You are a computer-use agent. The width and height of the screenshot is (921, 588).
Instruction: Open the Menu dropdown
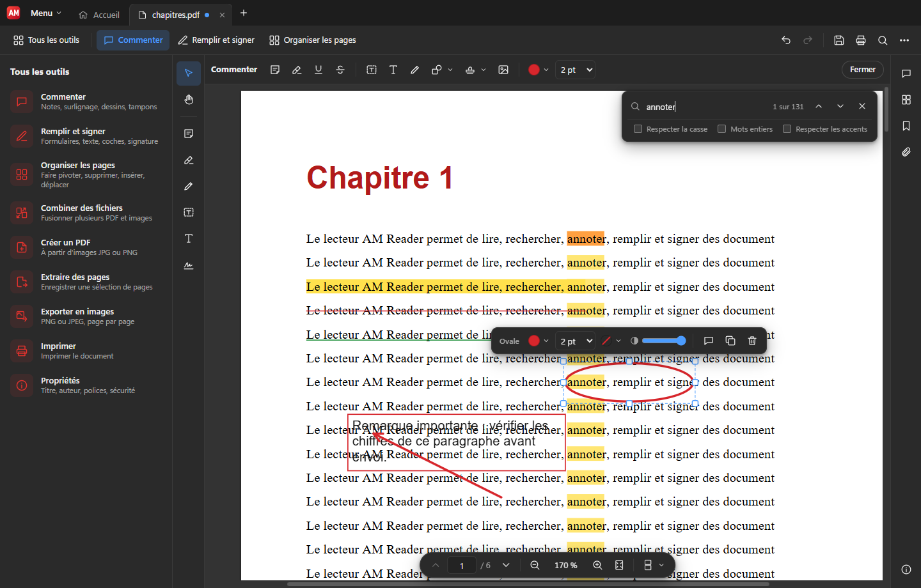46,13
